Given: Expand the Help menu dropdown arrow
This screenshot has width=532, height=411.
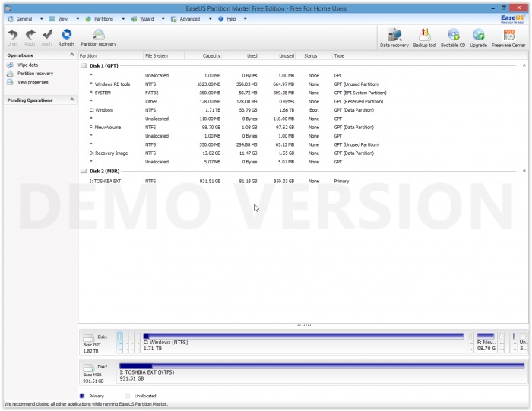Looking at the screenshot, I should [245, 19].
